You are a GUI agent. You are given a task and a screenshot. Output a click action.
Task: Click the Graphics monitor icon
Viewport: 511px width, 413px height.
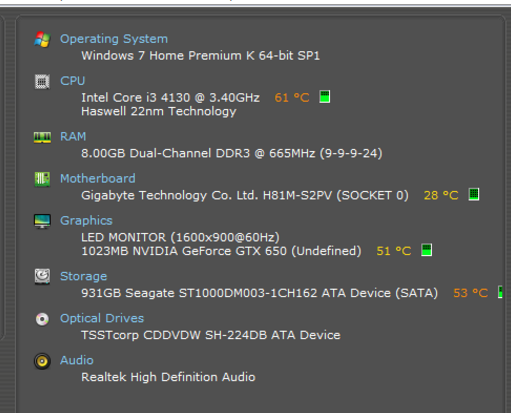tap(42, 221)
